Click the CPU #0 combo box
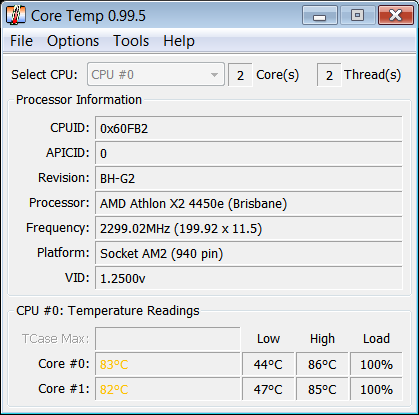Viewport: 419px width, 415px height. coord(156,74)
